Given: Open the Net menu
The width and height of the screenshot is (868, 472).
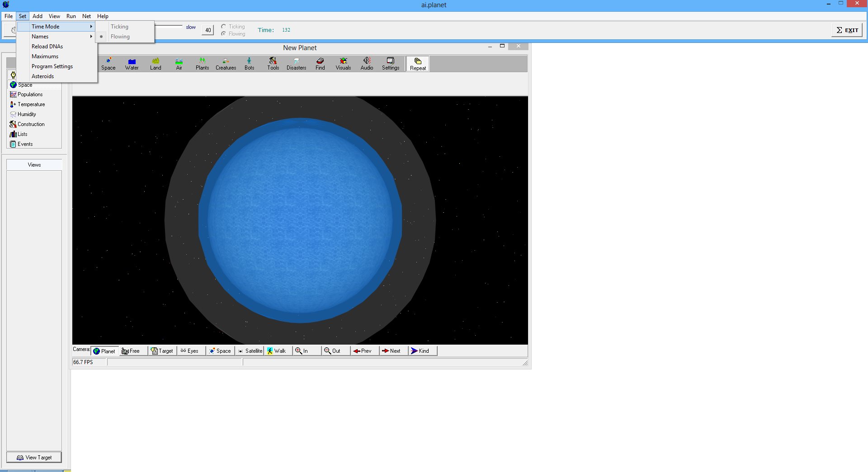Looking at the screenshot, I should click(86, 16).
